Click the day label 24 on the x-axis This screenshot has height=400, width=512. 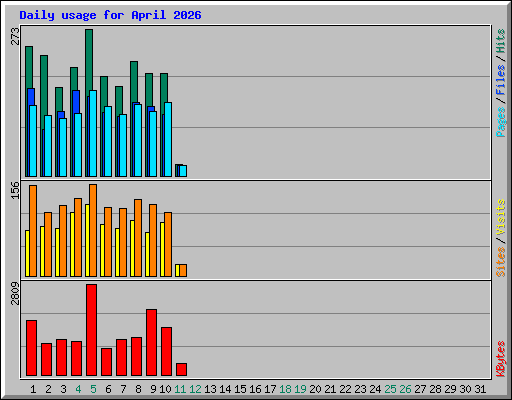coord(375,389)
